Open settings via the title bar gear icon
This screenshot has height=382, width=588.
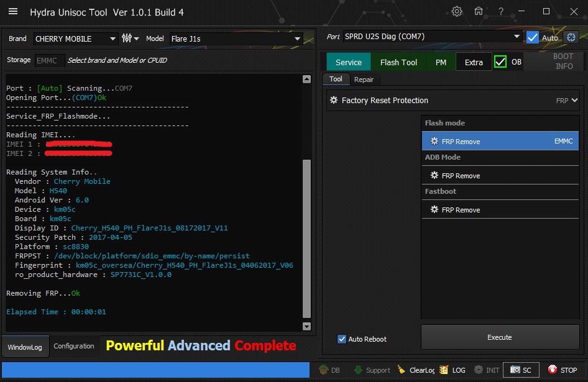pos(457,12)
